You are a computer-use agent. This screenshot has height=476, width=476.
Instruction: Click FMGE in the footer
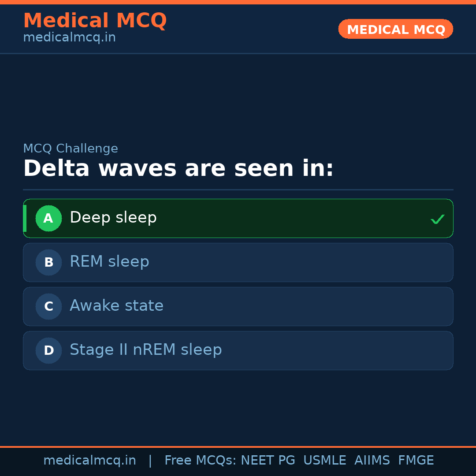416,461
